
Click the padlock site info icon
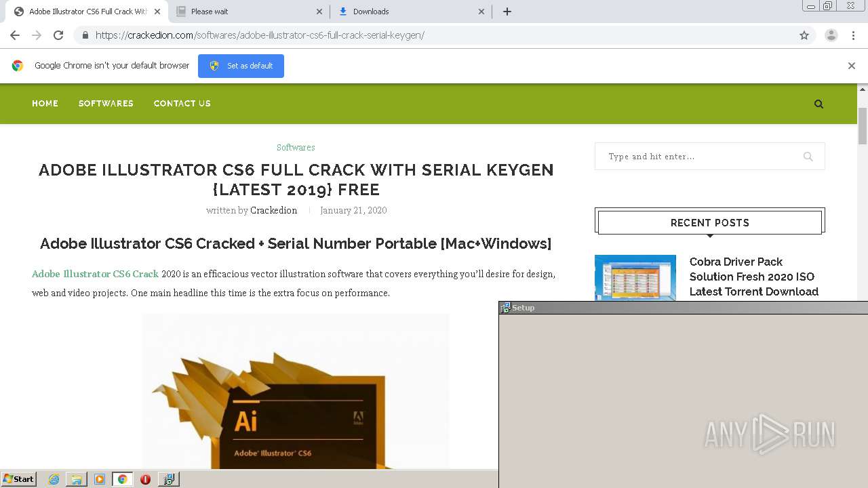(x=85, y=35)
